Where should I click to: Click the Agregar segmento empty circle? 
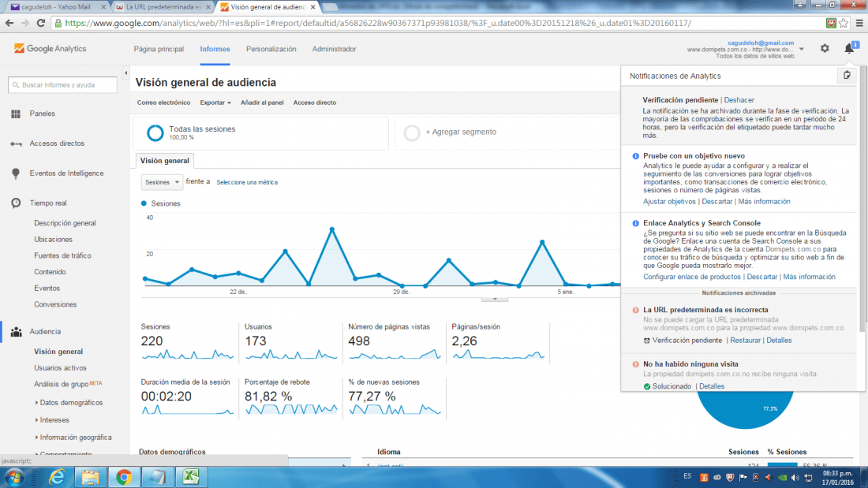[x=412, y=132]
